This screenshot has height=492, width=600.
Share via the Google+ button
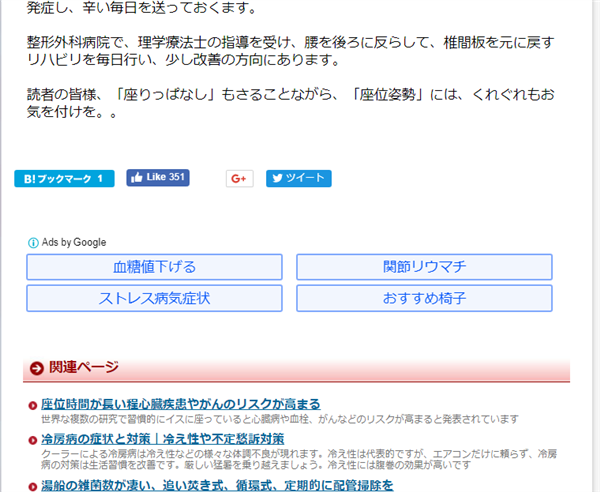click(240, 178)
